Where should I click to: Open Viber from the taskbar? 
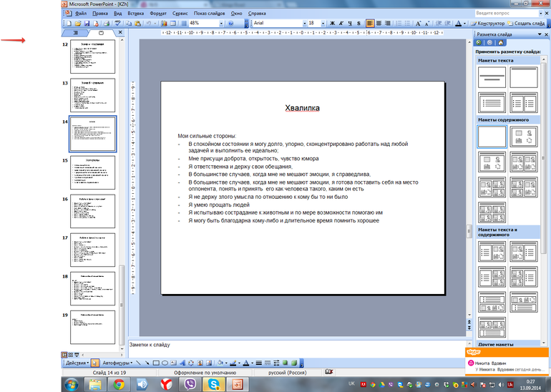(x=190, y=385)
